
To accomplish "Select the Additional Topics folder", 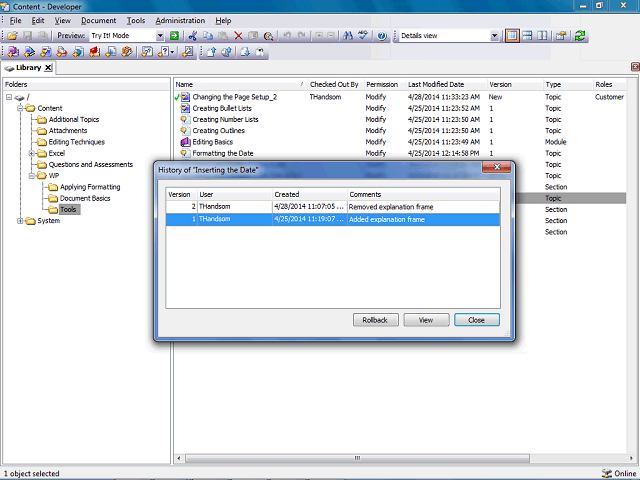I will click(x=74, y=120).
